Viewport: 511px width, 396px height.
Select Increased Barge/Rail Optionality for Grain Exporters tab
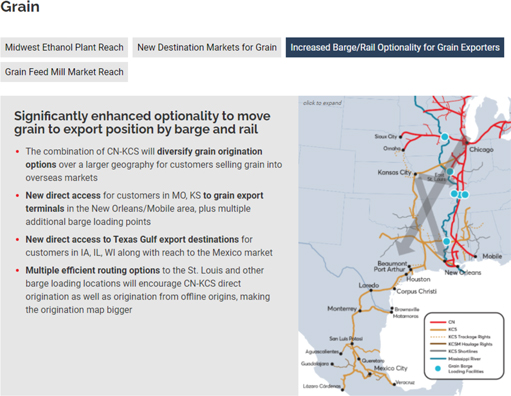pyautogui.click(x=395, y=47)
